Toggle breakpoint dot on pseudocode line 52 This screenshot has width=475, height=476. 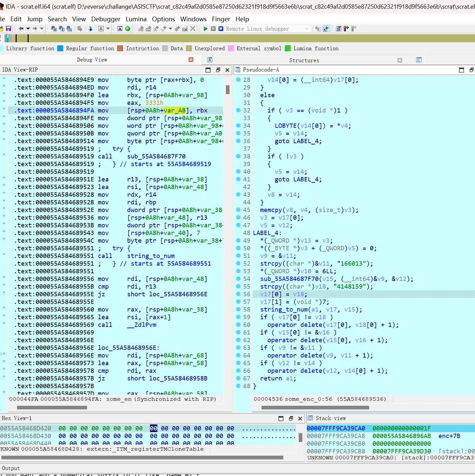[x=238, y=263]
